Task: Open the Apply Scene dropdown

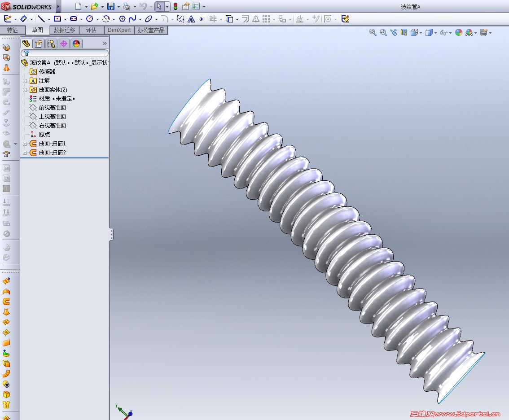Action: [476, 33]
